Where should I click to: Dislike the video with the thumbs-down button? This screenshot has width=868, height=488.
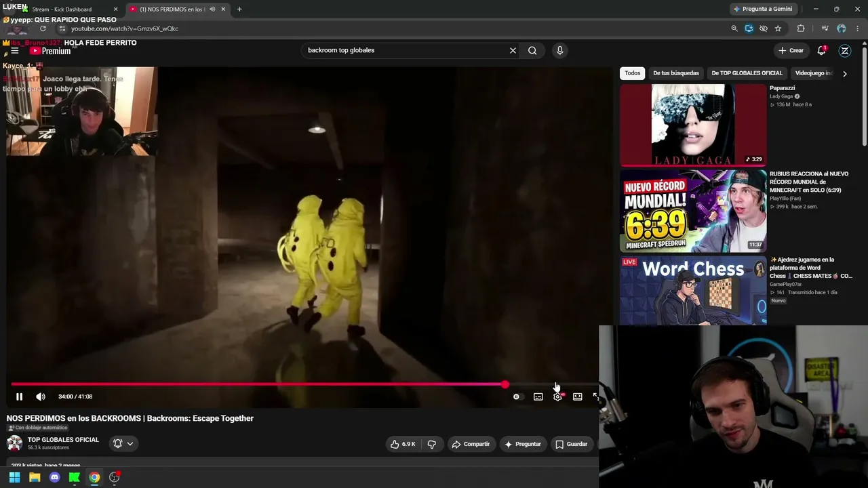coord(432,444)
